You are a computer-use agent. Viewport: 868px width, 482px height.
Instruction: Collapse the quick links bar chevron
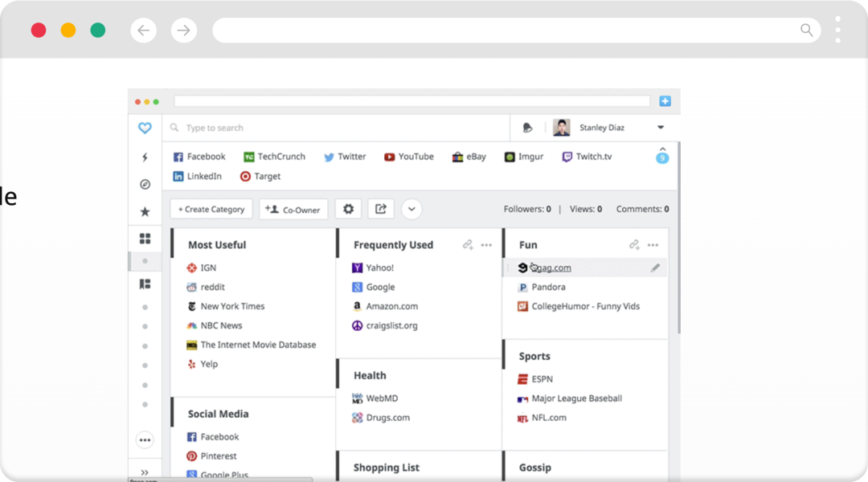662,149
